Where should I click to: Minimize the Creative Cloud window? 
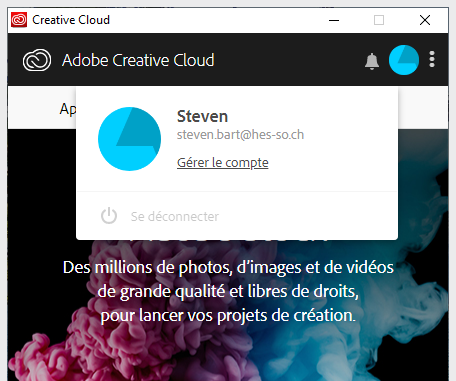pos(334,20)
